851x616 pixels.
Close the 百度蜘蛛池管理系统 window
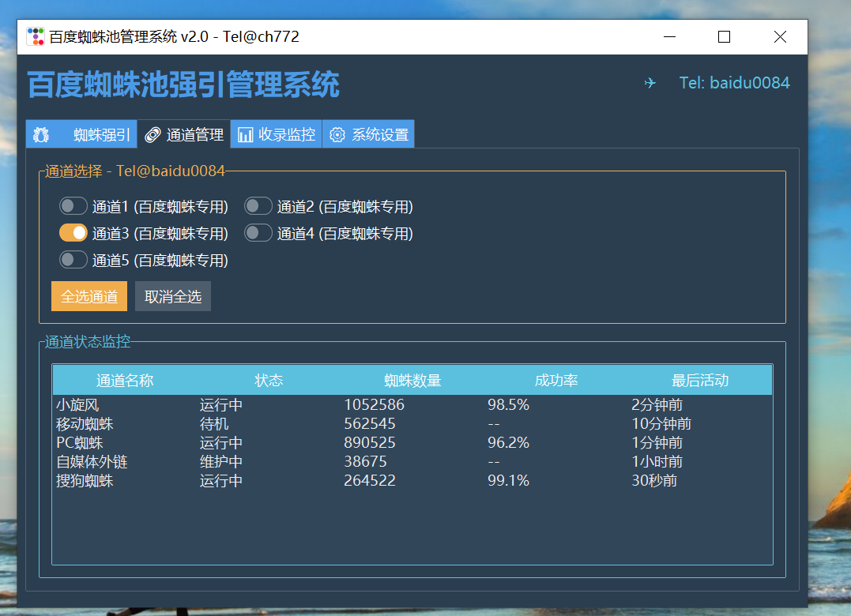point(780,37)
